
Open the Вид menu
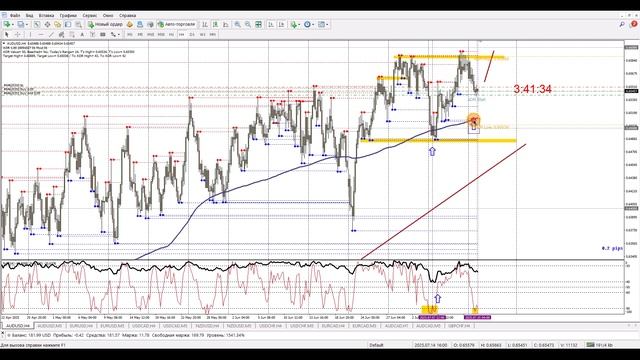pos(29,16)
